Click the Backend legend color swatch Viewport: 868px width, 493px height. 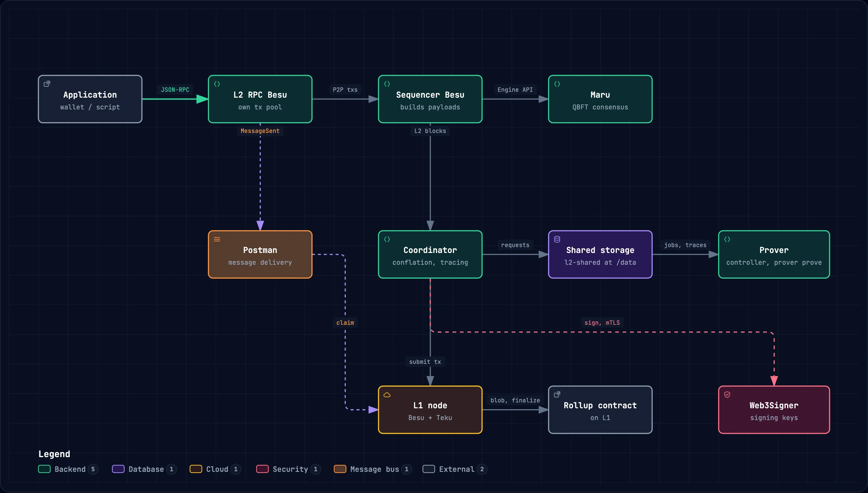pyautogui.click(x=44, y=469)
